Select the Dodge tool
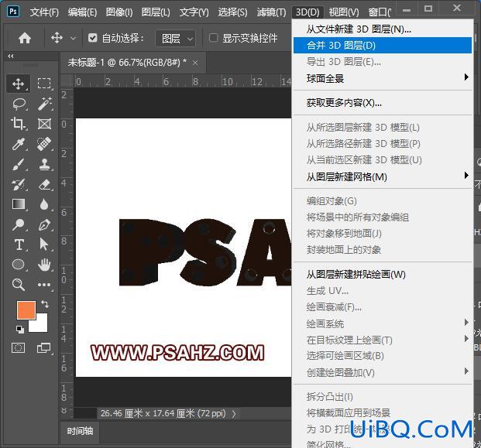This screenshot has height=448, width=481. click(x=18, y=224)
